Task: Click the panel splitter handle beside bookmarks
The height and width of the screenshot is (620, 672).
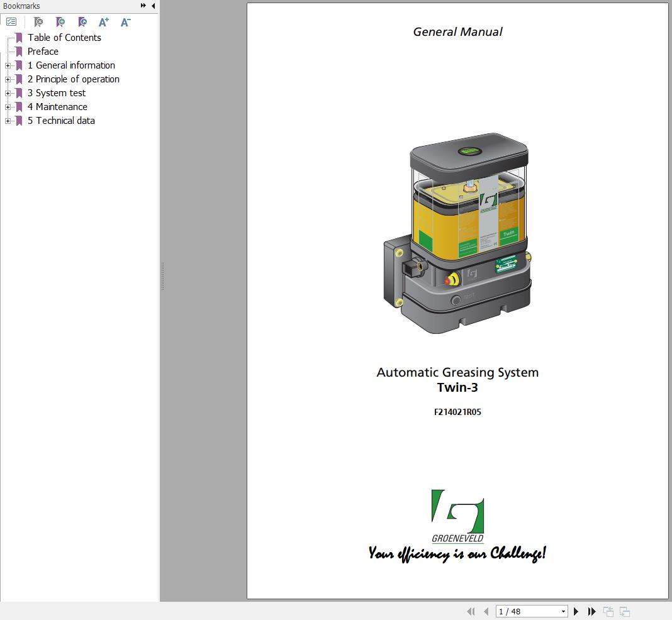Action: (x=162, y=277)
